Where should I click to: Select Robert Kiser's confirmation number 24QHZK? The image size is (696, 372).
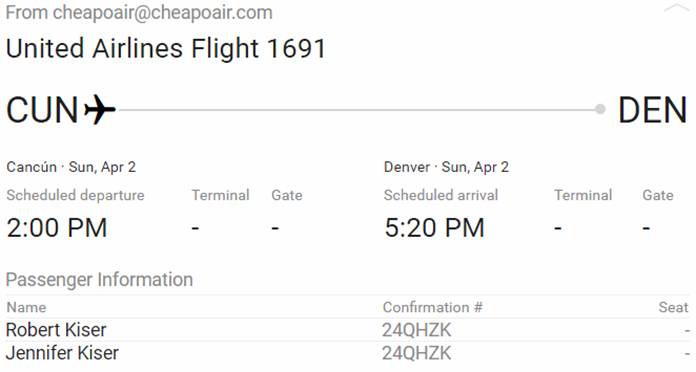click(x=416, y=330)
